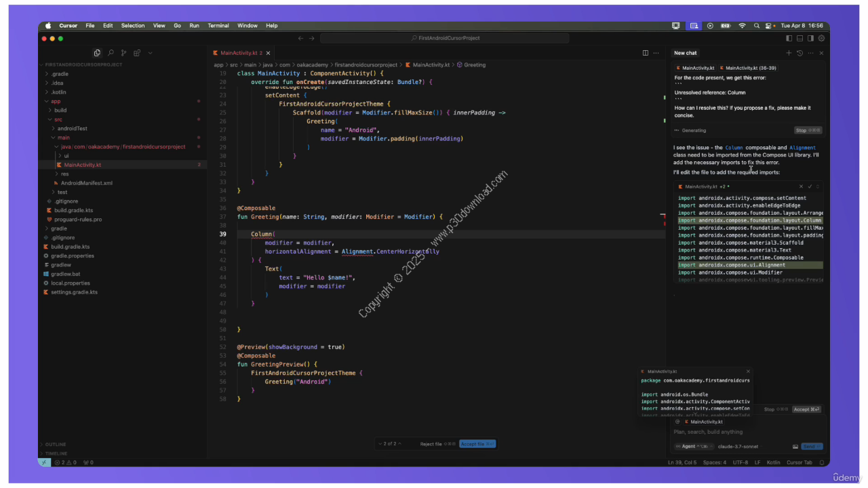This screenshot has height=488, width=868.
Task: Navigate forward with the right arrow
Action: pos(312,38)
